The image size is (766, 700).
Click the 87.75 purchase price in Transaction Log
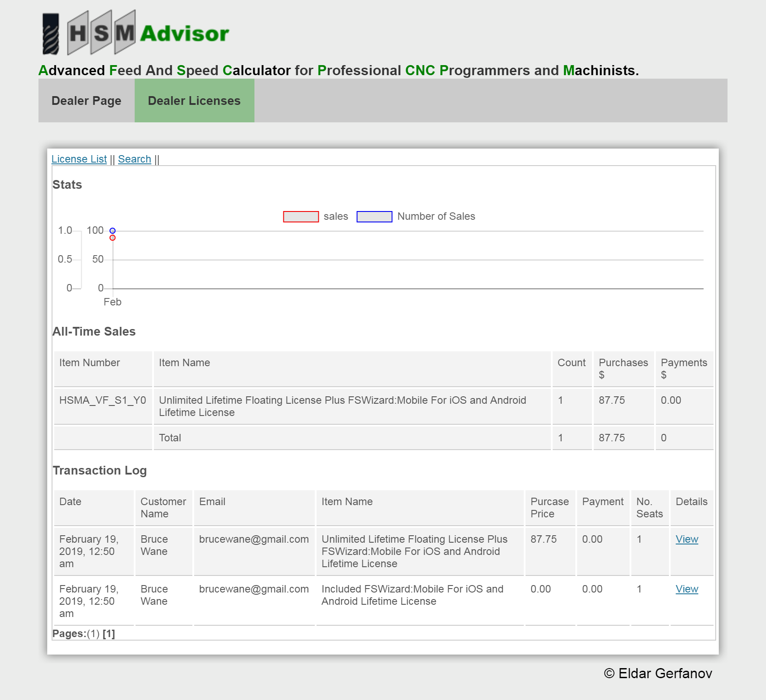click(543, 539)
